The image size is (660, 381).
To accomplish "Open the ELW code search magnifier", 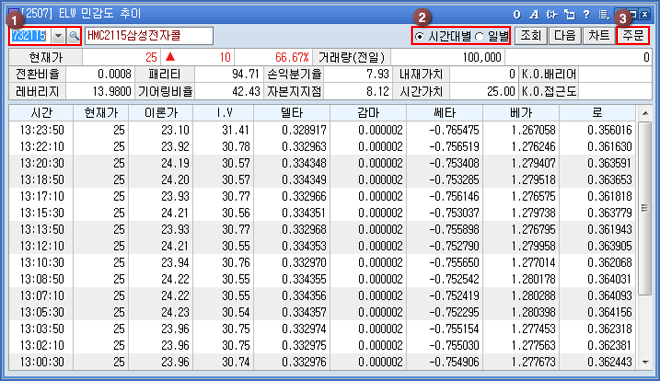I will click(x=74, y=36).
